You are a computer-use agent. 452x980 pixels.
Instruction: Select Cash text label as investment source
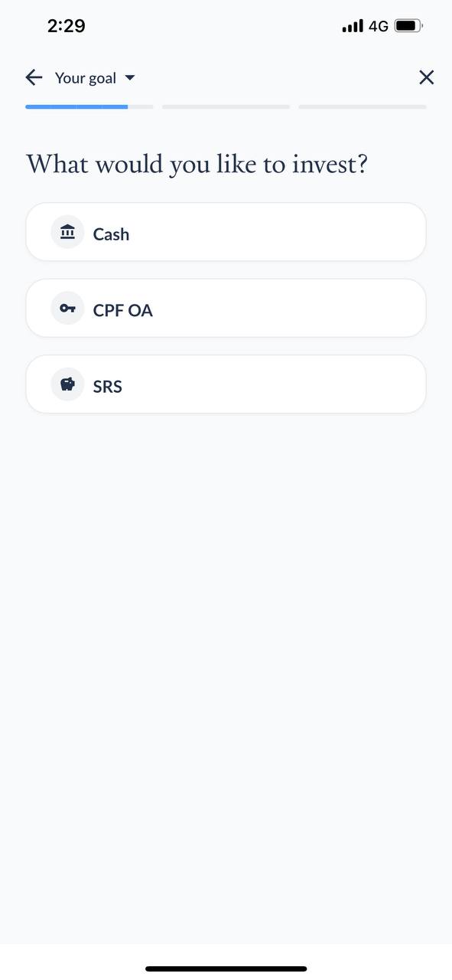point(111,234)
